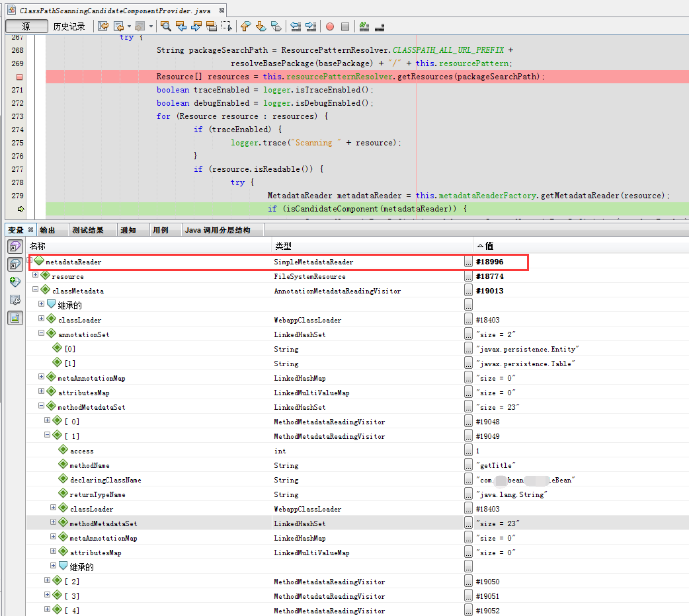This screenshot has height=616, width=689.
Task: Click the Find Selection magnifier icon
Action: [166, 26]
